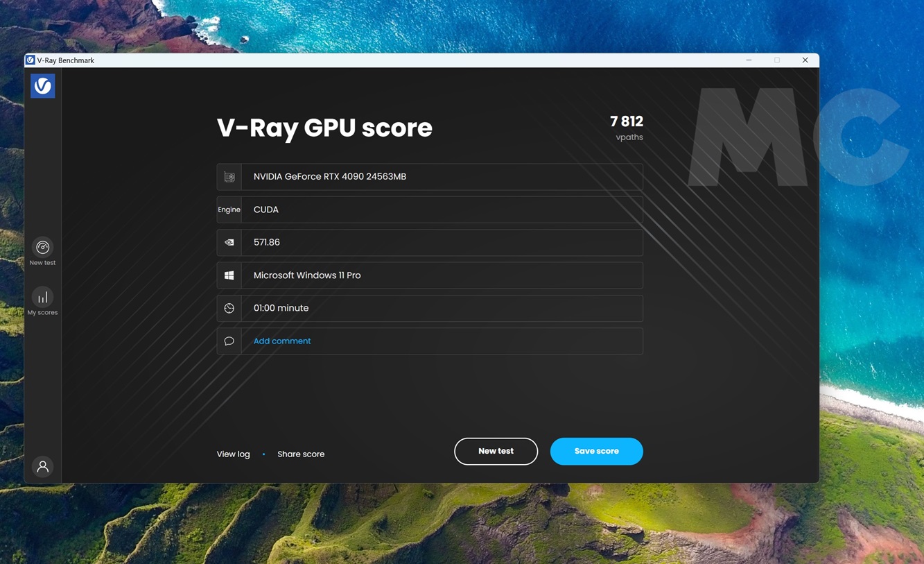Image resolution: width=924 pixels, height=564 pixels.
Task: Click the Microsoft Windows 11 Pro field
Action: tap(442, 275)
